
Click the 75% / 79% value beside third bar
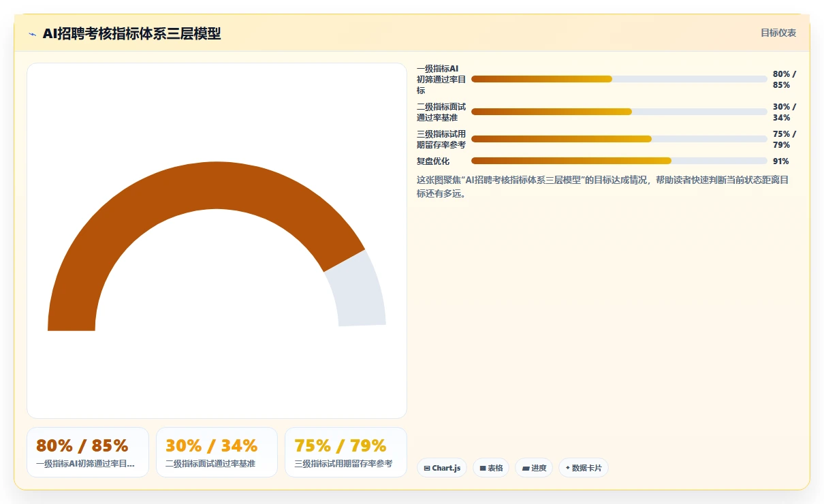785,140
